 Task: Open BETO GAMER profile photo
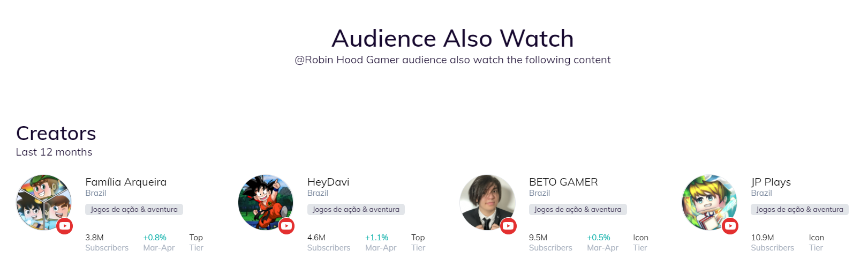click(x=485, y=201)
